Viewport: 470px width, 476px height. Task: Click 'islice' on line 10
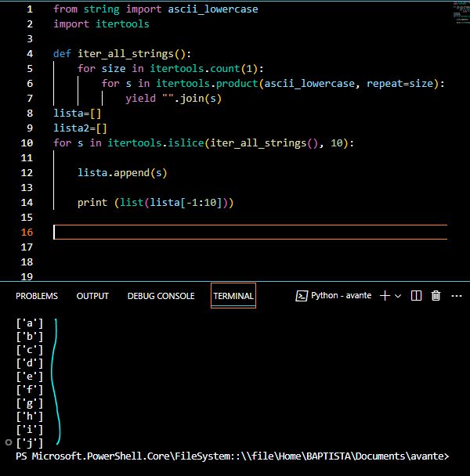point(186,143)
